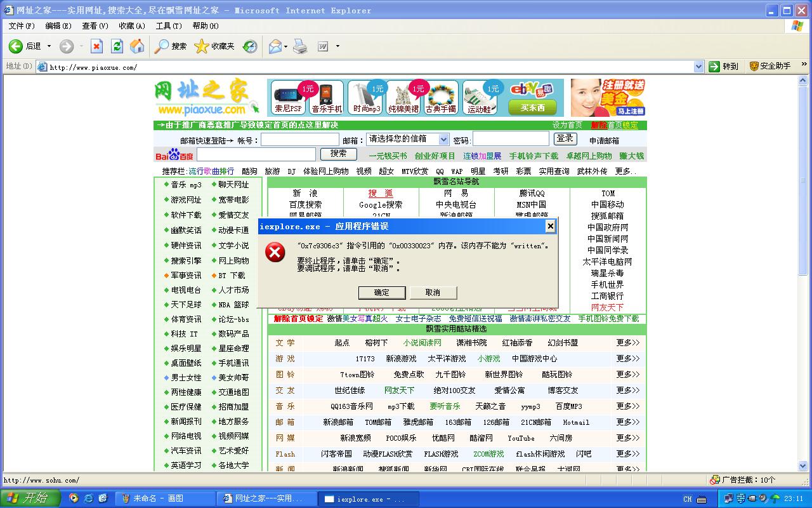The height and width of the screenshot is (508, 812).
Task: Click the Refresh page toolbar icon
Action: [117, 46]
